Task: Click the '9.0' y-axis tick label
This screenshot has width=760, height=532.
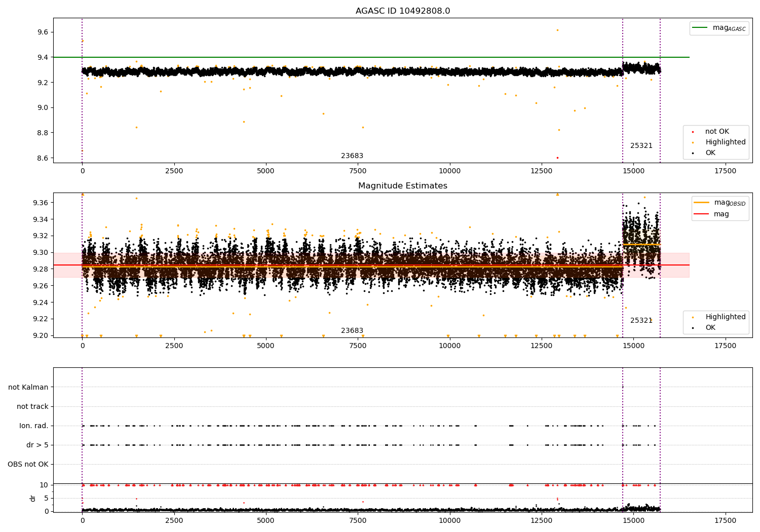Action: (43, 107)
